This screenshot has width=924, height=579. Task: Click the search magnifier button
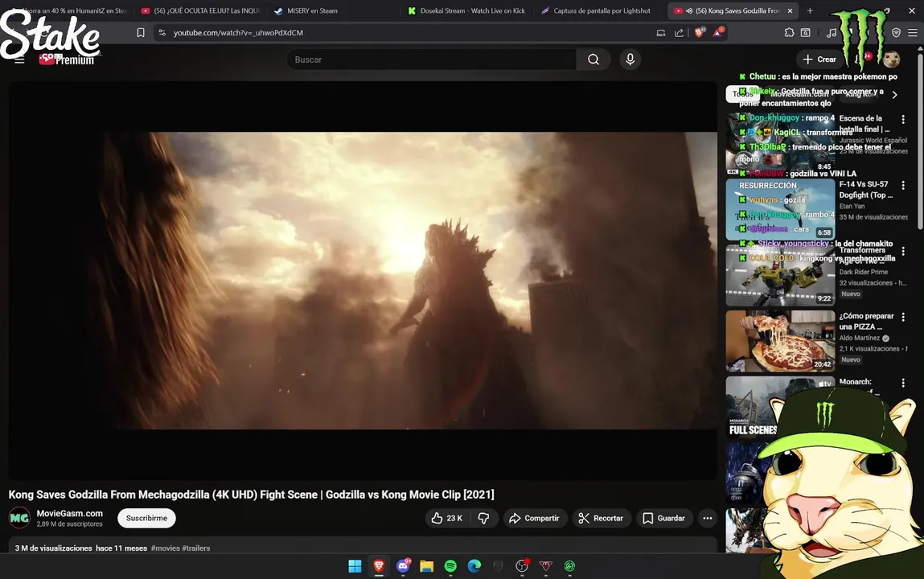(x=593, y=60)
